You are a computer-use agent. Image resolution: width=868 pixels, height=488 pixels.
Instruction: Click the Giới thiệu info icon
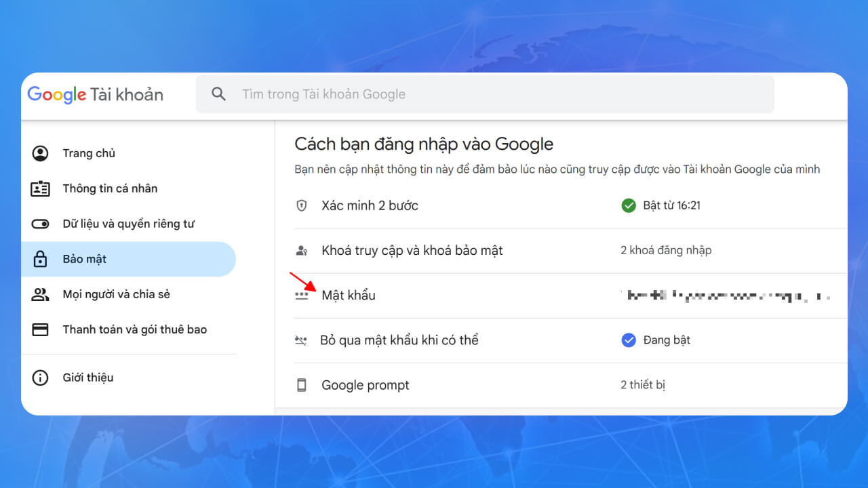[41, 378]
